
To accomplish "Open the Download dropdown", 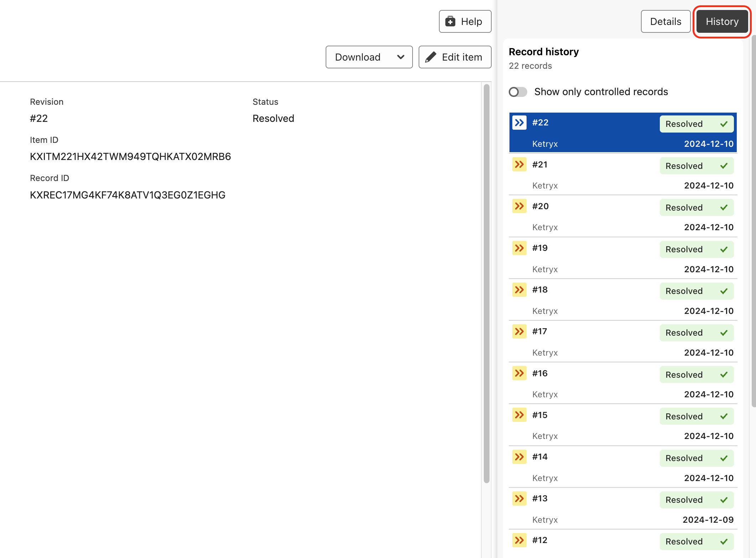I will 369,57.
